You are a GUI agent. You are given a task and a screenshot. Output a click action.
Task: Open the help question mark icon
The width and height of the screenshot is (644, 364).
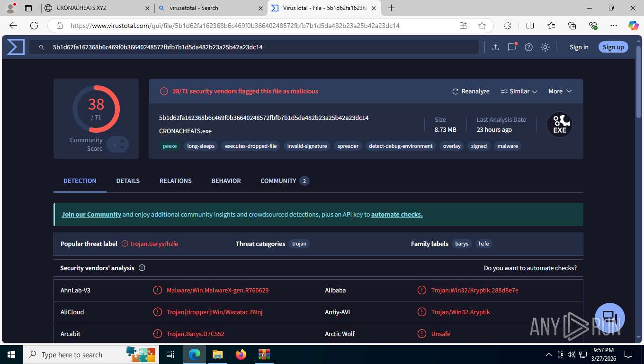pyautogui.click(x=529, y=47)
